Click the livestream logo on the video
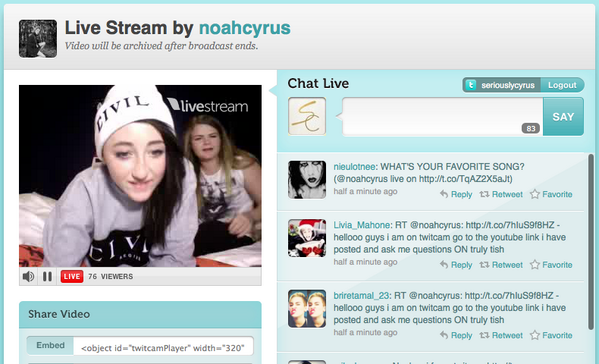This screenshot has width=599, height=364. 208,106
